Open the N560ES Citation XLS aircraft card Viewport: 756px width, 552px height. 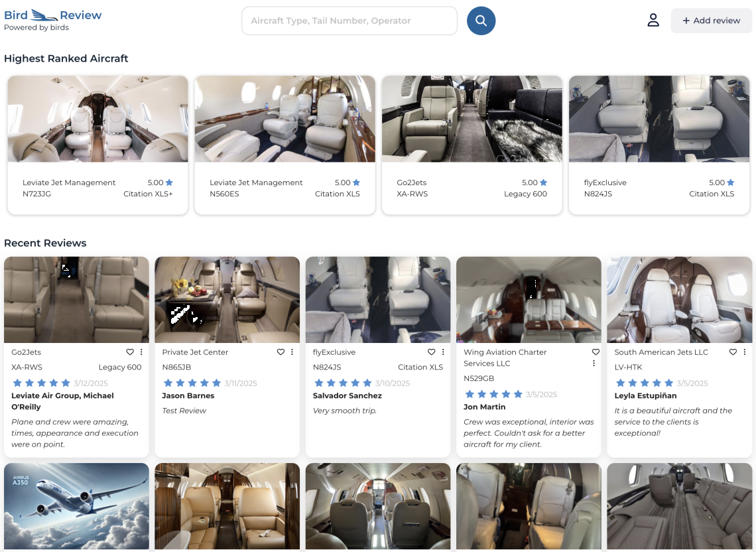click(x=285, y=145)
